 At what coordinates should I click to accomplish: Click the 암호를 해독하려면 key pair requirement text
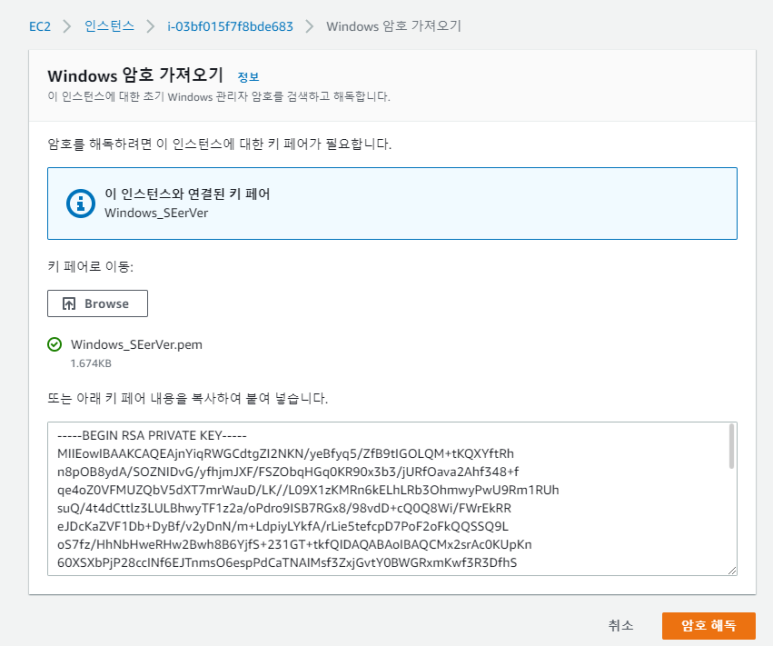(219, 144)
